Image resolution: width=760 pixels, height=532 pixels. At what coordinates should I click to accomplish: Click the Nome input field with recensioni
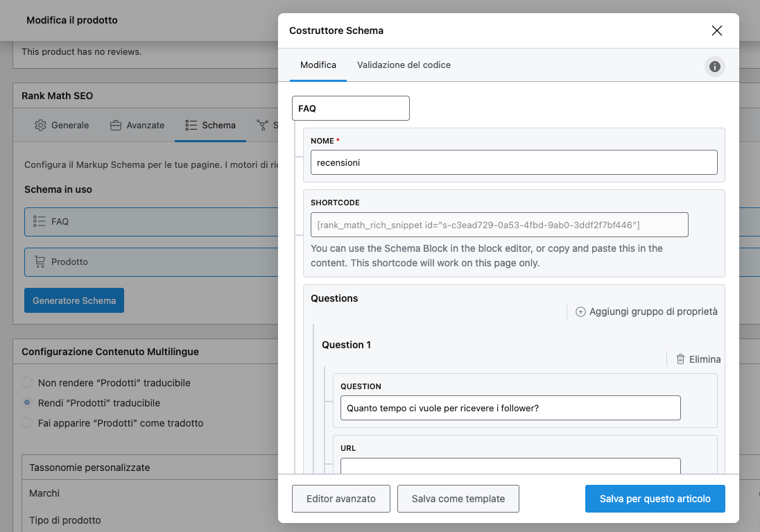click(513, 163)
